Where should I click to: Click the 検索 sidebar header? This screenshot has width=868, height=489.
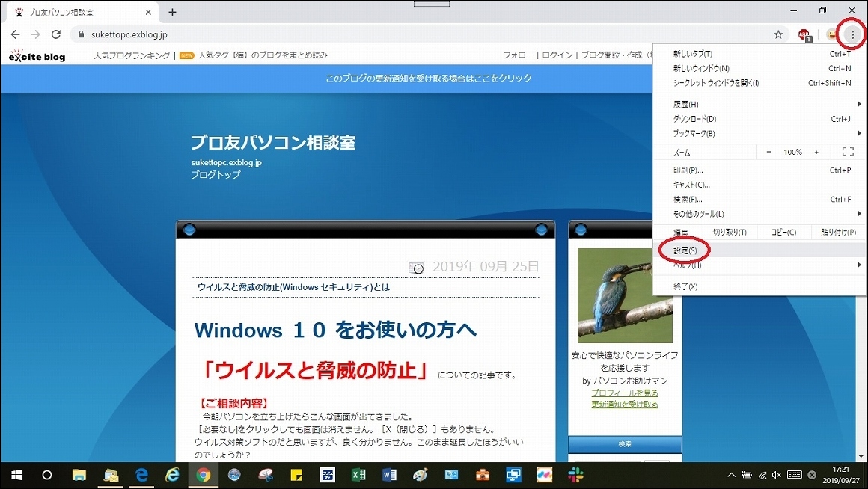tap(625, 444)
